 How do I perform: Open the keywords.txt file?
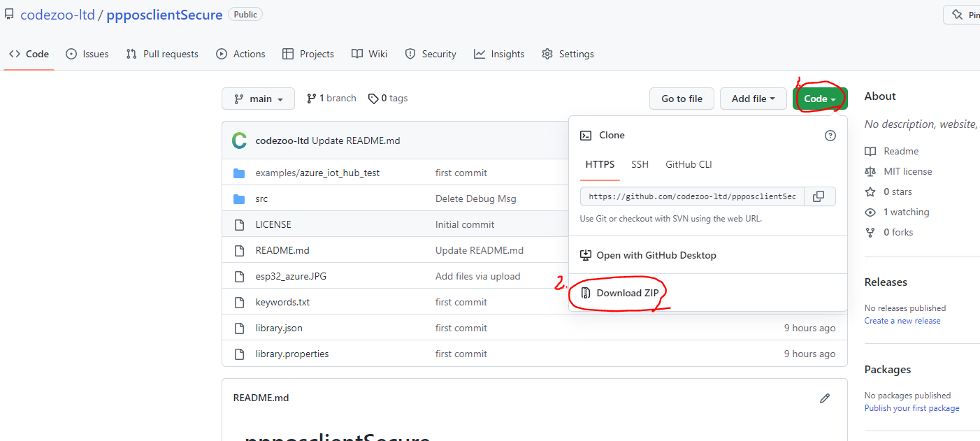[282, 302]
